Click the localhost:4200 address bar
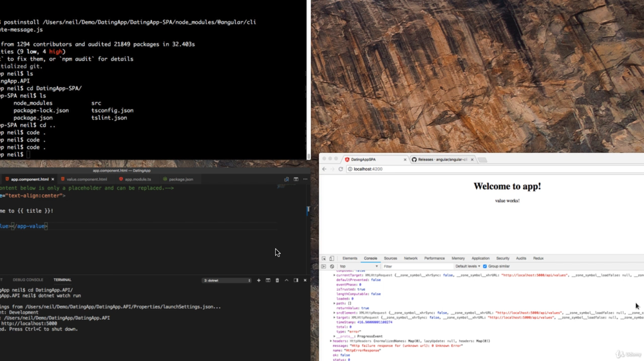This screenshot has height=361, width=644. pos(495,169)
